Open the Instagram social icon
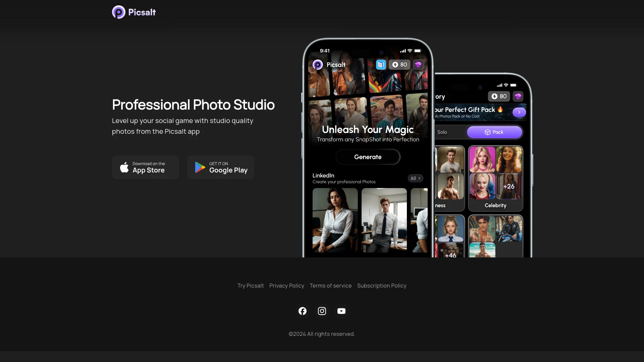 [322, 311]
